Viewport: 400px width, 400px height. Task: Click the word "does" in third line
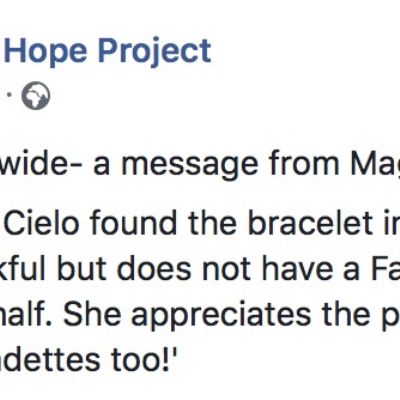pyautogui.click(x=154, y=269)
